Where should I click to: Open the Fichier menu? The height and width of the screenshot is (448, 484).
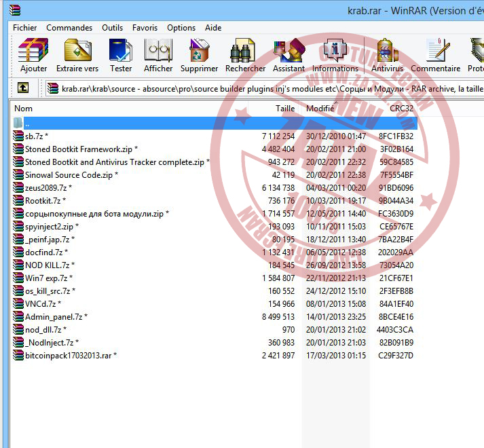(x=24, y=28)
